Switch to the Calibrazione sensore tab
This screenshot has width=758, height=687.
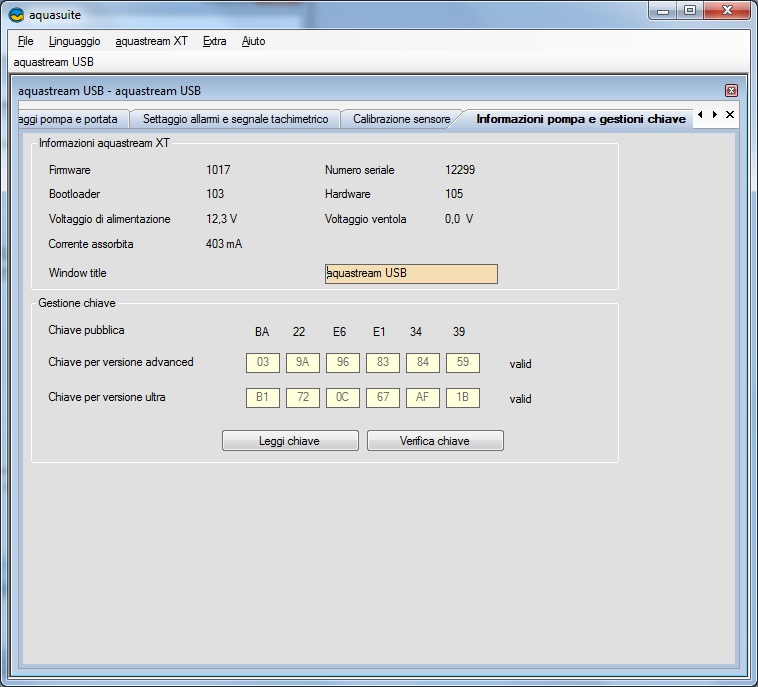click(x=401, y=119)
